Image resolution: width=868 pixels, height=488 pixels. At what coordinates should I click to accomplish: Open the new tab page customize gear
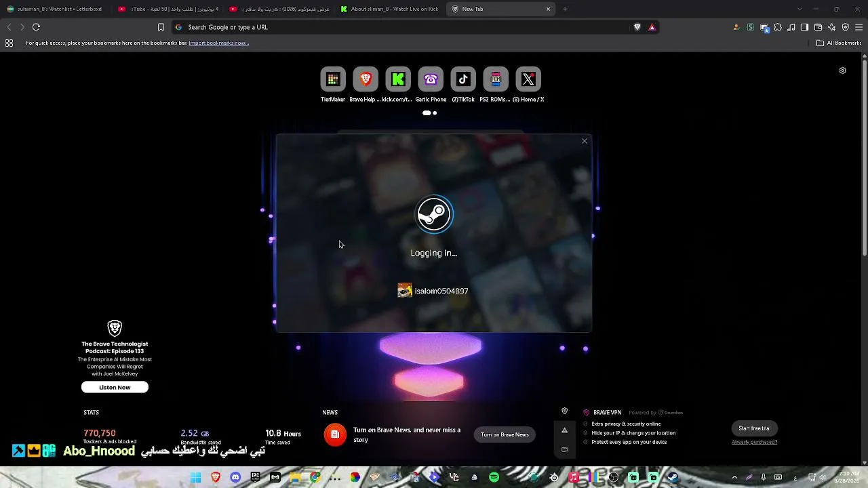point(842,70)
